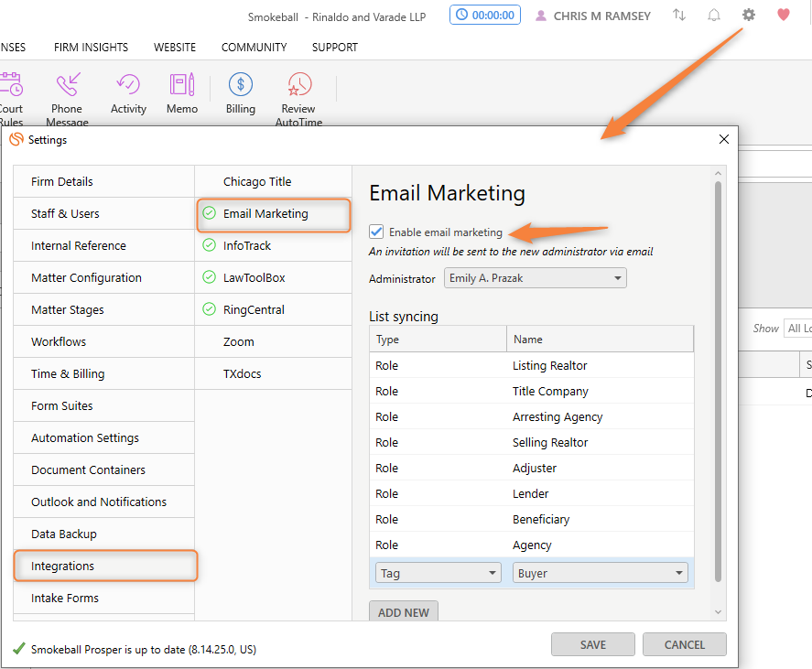This screenshot has height=669, width=812.
Task: Click the sync arrows icon
Action: point(679,15)
